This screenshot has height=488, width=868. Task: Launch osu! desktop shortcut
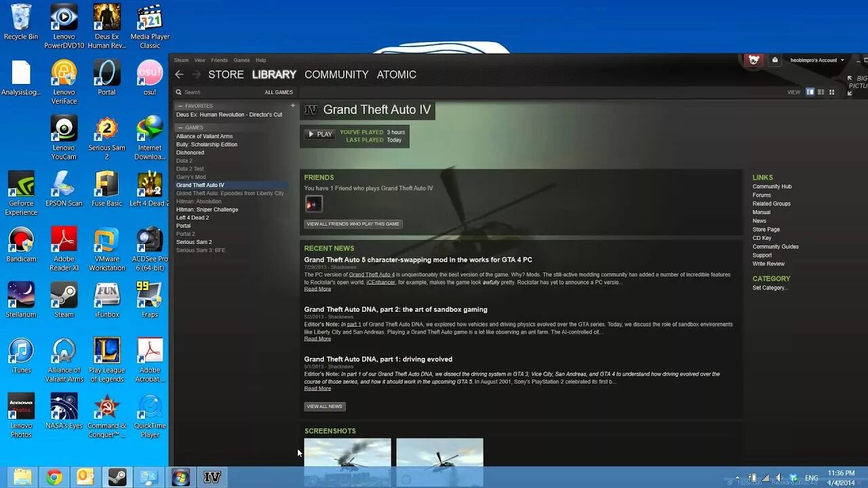[150, 77]
